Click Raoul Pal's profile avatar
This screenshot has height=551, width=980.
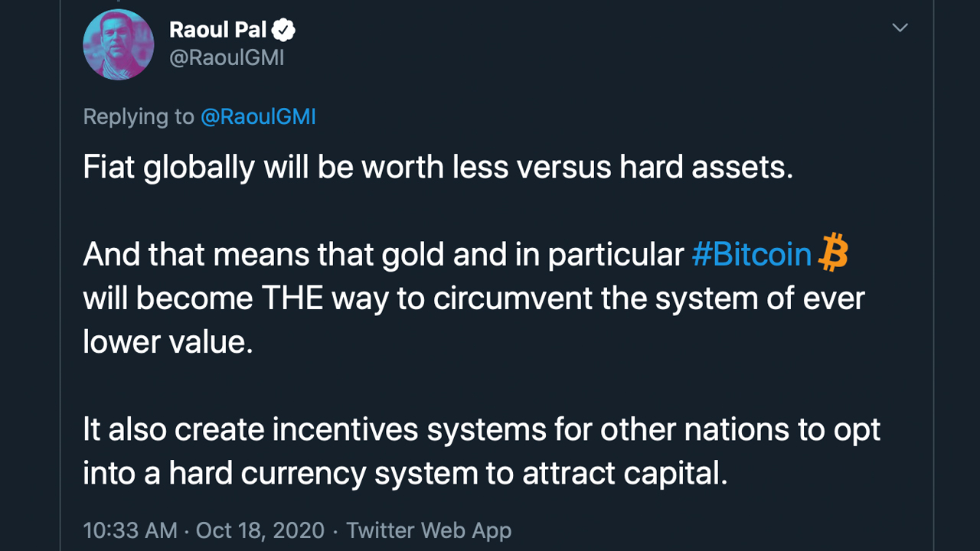tap(119, 44)
